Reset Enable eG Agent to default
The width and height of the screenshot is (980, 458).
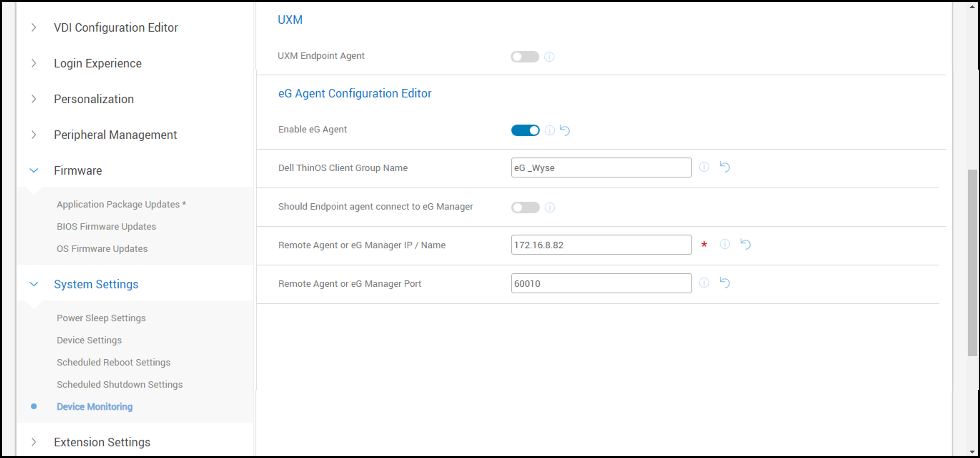[565, 130]
